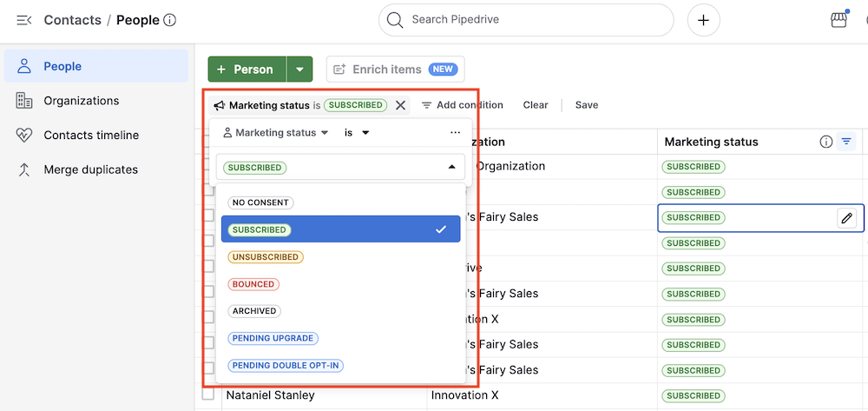868x411 pixels.
Task: Expand the Person button dropdown arrow
Action: (x=299, y=70)
